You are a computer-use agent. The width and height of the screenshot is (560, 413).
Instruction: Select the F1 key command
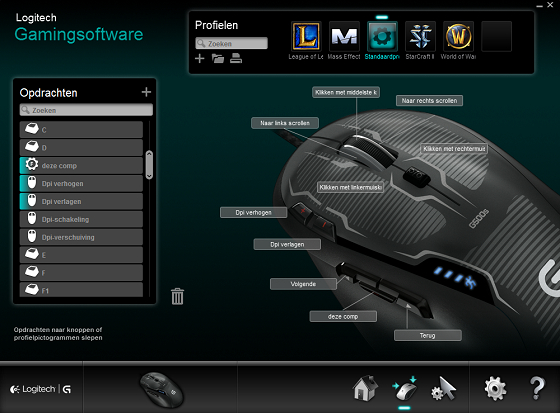[x=81, y=289]
